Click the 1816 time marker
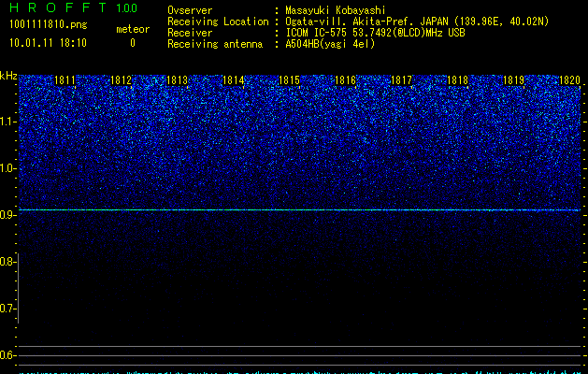 [345, 80]
